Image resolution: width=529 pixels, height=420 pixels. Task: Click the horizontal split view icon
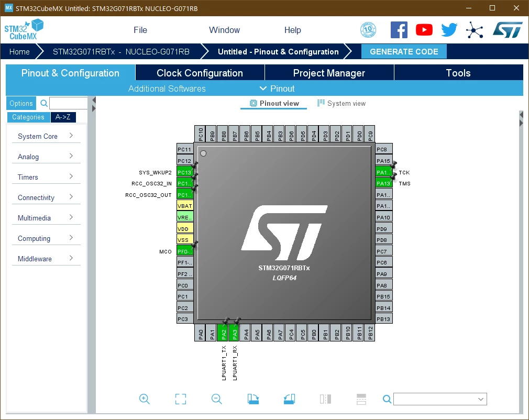(x=361, y=399)
